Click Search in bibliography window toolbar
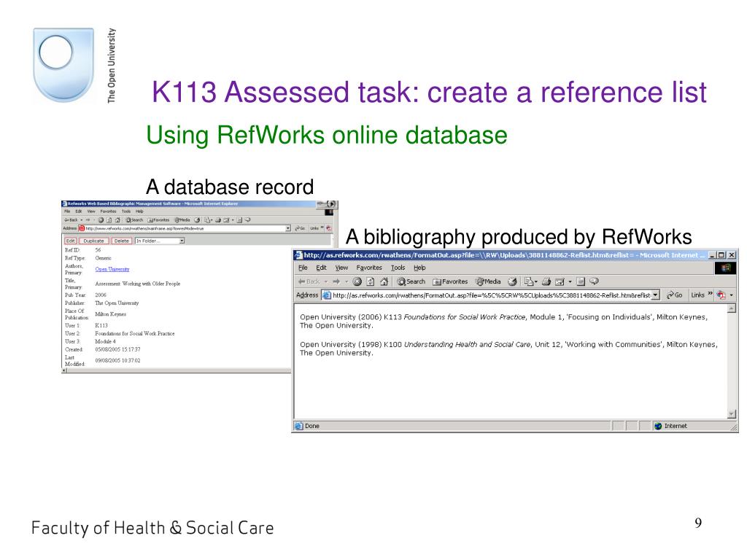 click(x=411, y=281)
